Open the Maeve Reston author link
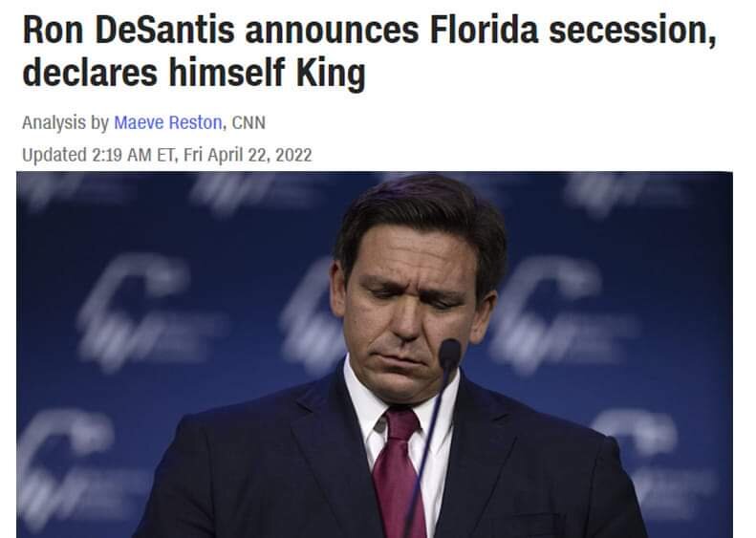The width and height of the screenshot is (756, 538). 168,123
